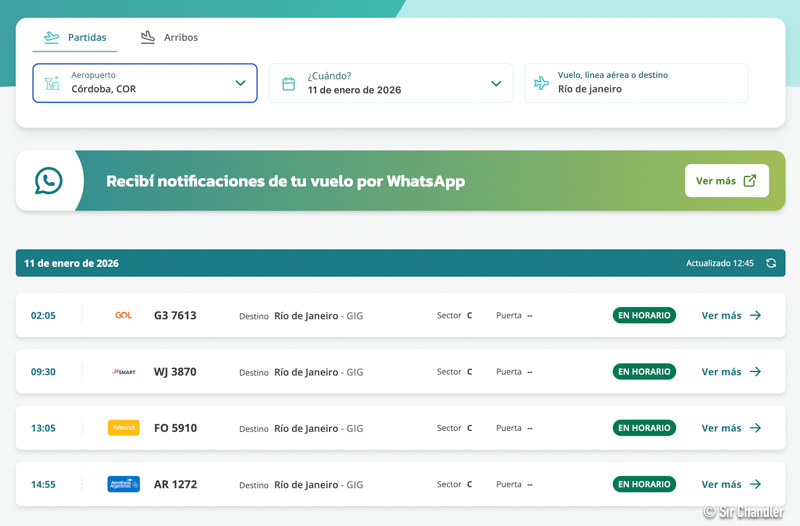The image size is (800, 526).
Task: Click the GOL airline logo
Action: [x=123, y=316]
